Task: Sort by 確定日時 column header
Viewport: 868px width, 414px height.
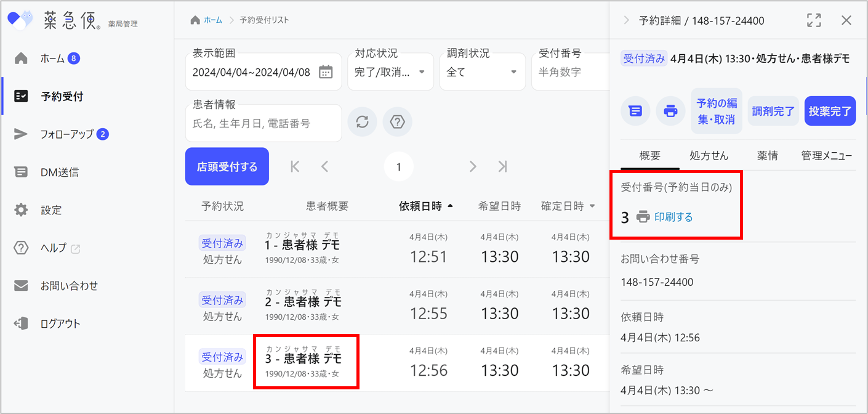Action: click(568, 206)
